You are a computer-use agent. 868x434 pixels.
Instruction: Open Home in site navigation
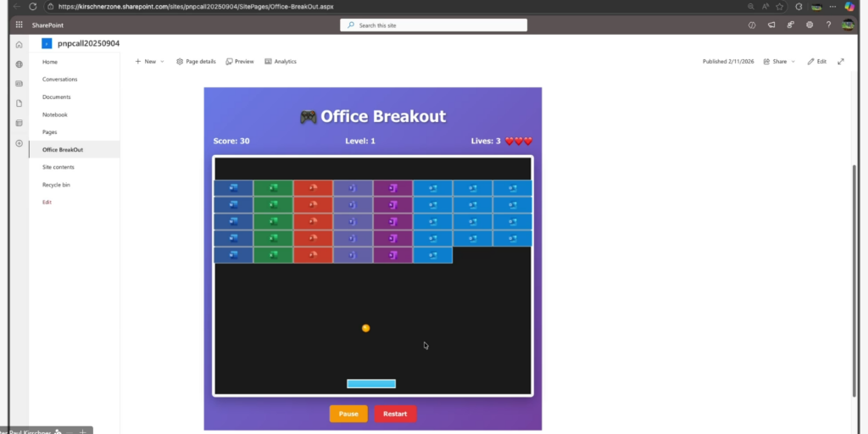tap(50, 62)
